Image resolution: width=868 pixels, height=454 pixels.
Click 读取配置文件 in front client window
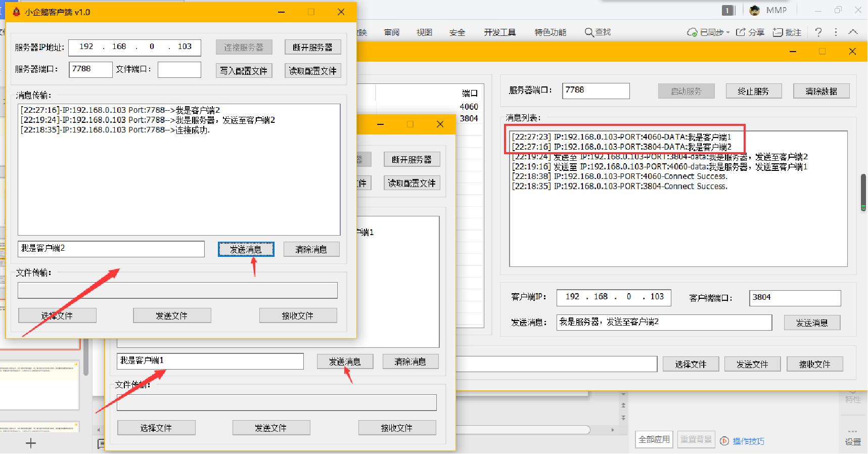point(312,70)
